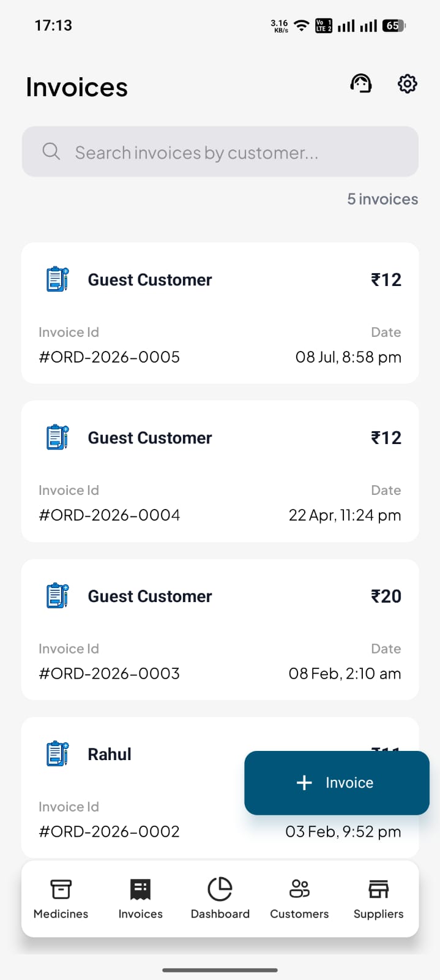Go to the Customers tab
Image resolution: width=440 pixels, height=980 pixels.
[x=299, y=899]
